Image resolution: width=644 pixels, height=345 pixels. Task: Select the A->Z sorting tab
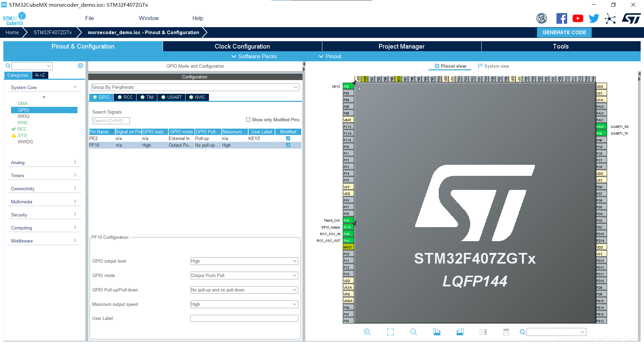[x=40, y=75]
